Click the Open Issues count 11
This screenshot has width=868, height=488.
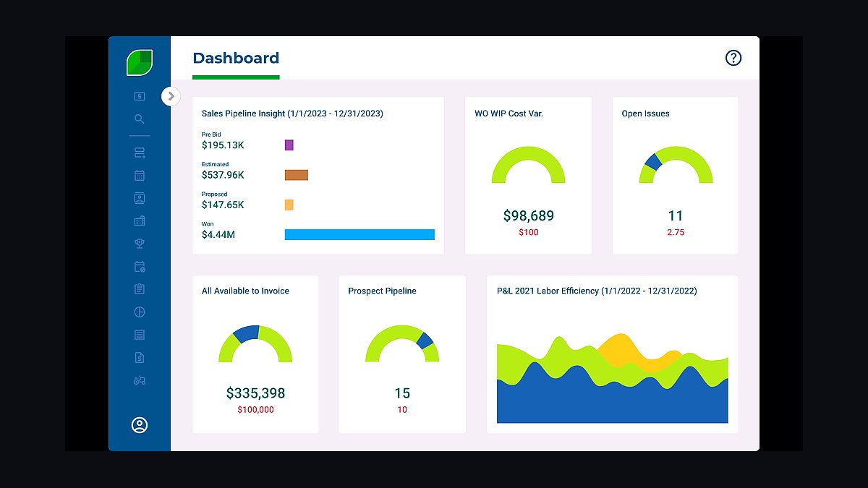(676, 215)
